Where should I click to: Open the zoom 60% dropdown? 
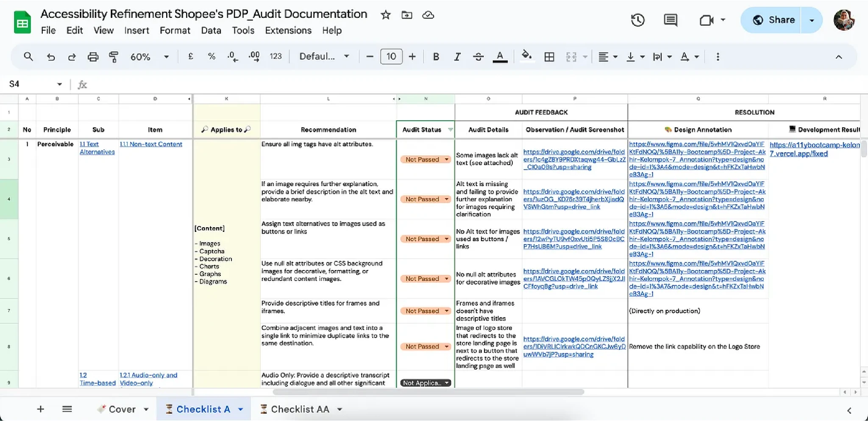click(x=150, y=56)
